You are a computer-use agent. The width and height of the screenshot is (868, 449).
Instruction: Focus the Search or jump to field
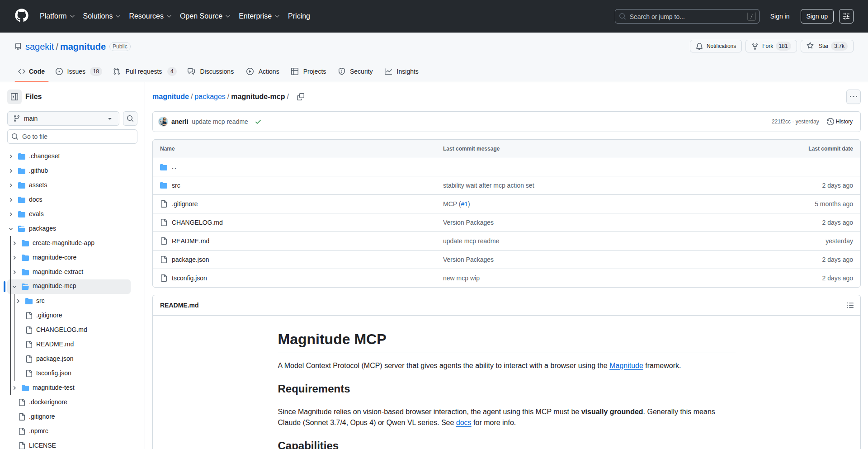(x=687, y=16)
